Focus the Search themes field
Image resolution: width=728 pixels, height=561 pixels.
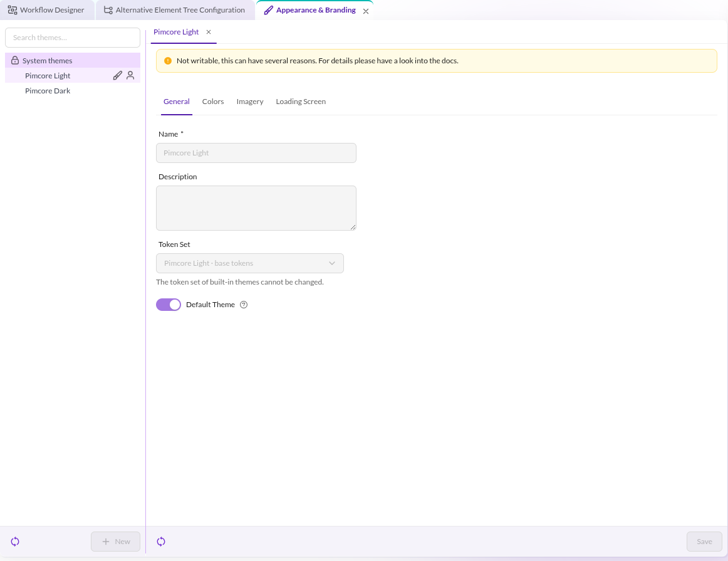[73, 38]
